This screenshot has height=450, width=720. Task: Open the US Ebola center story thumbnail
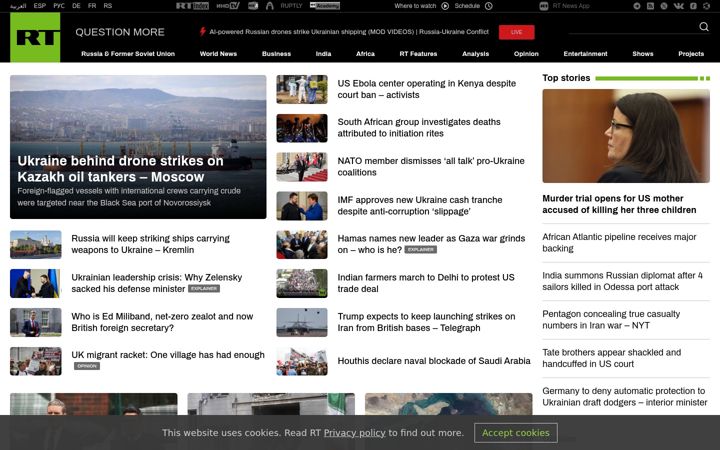[302, 90]
